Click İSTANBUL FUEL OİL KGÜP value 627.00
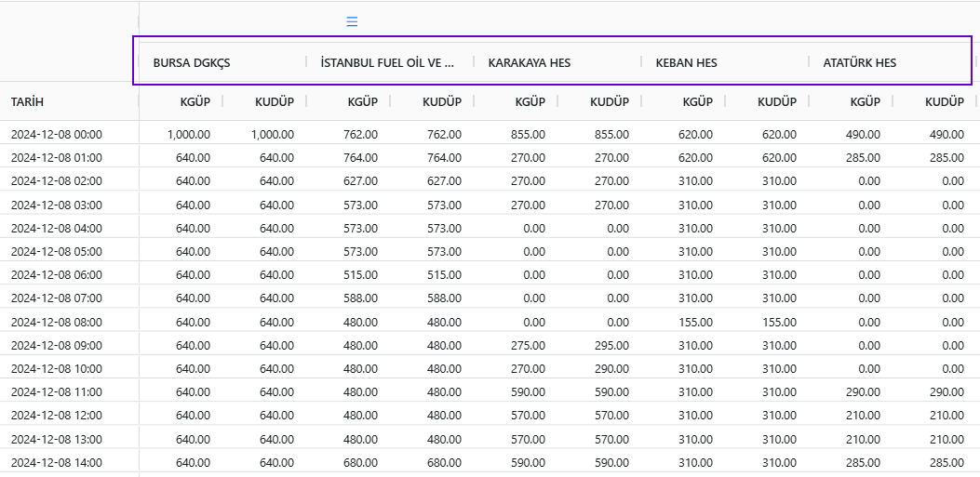Image resolution: width=980 pixels, height=477 pixels. click(360, 181)
